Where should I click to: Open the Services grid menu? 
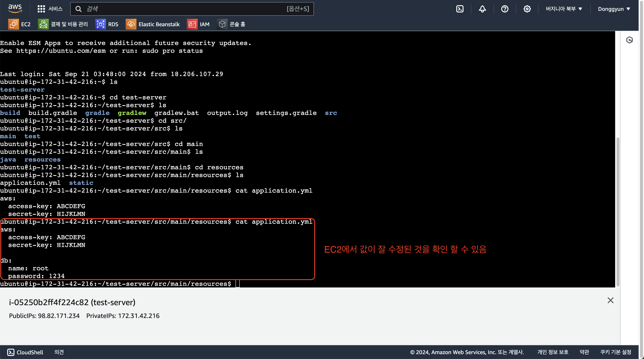pos(50,9)
